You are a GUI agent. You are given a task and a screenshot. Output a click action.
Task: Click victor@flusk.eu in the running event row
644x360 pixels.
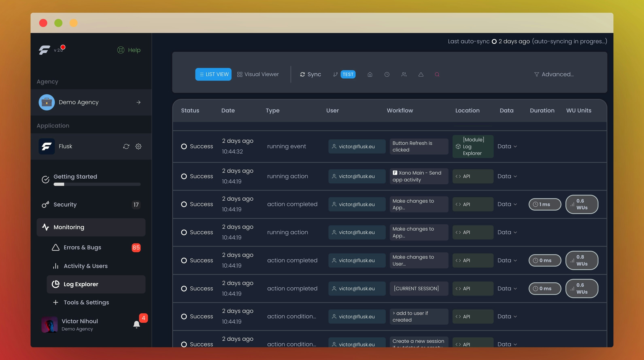357,146
